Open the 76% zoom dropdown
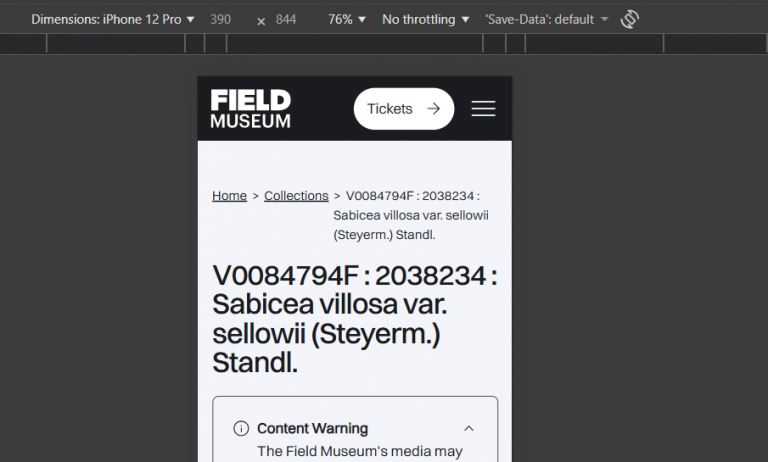768x462 pixels. [x=347, y=20]
